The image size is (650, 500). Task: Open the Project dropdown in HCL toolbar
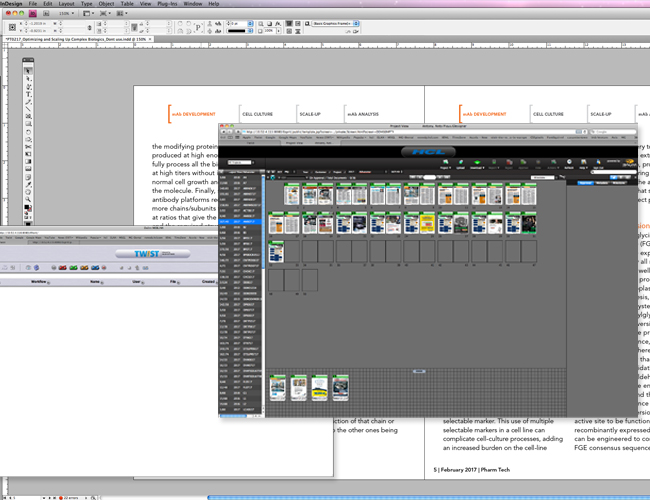tap(445, 164)
